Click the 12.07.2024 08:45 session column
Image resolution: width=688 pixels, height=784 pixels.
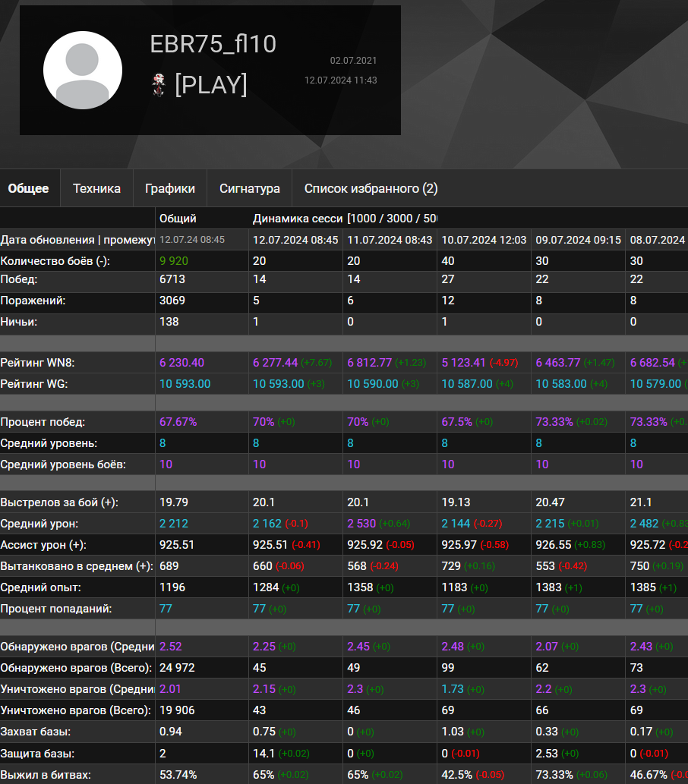click(295, 240)
